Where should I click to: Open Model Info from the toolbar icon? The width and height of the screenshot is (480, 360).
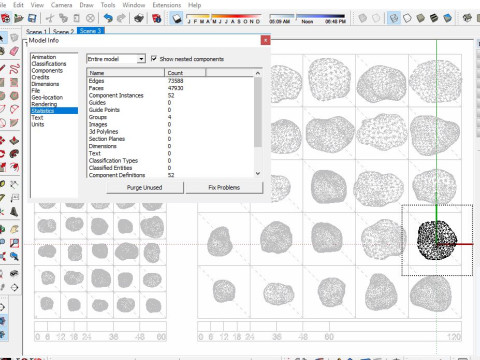click(157, 18)
